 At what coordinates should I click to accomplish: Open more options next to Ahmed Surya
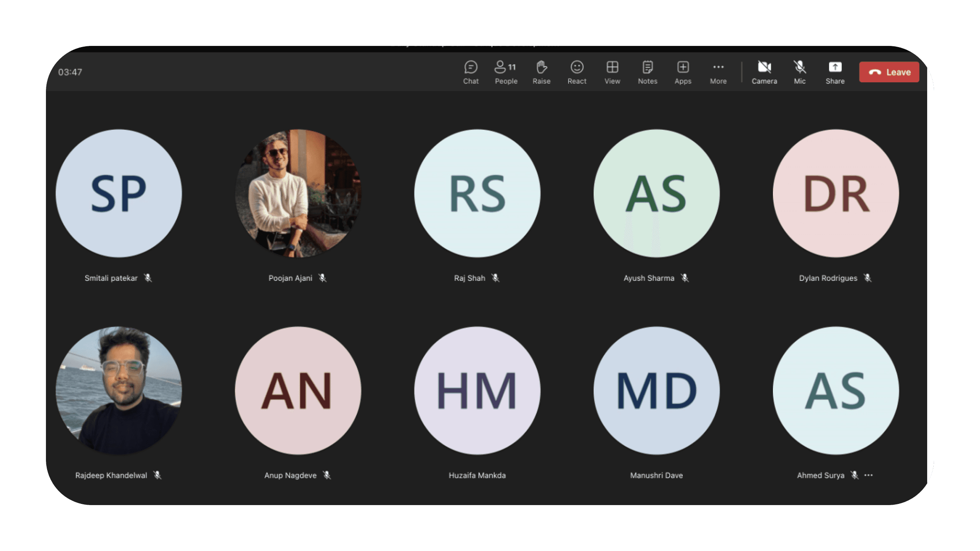[869, 475]
